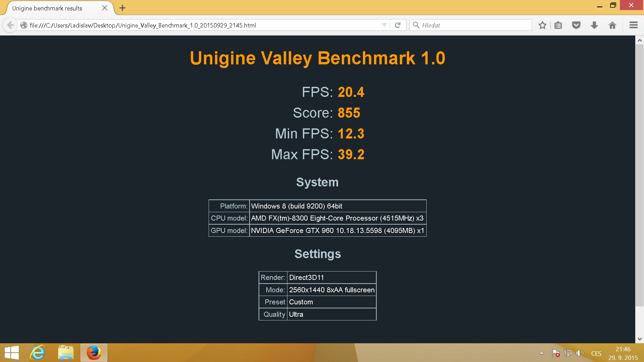Screen dimensions: 644x362
Task: Open the Windows Start button
Action: click(12, 353)
